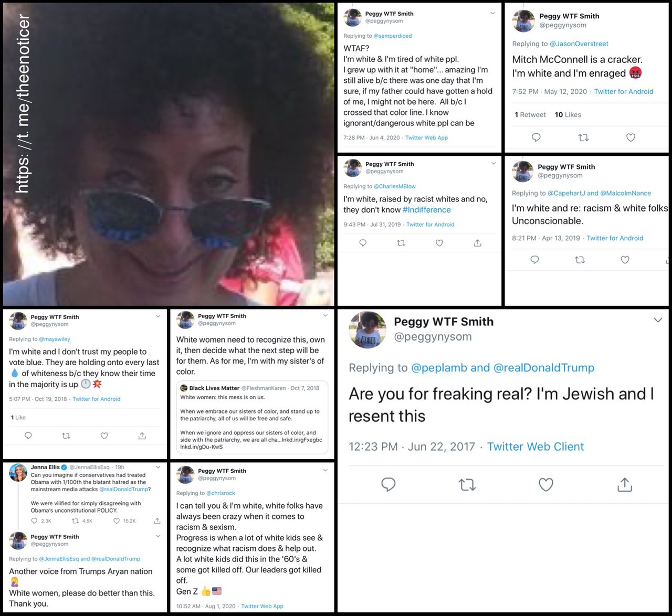Open the #Indifference hashtag link
672x616 pixels.
click(427, 210)
